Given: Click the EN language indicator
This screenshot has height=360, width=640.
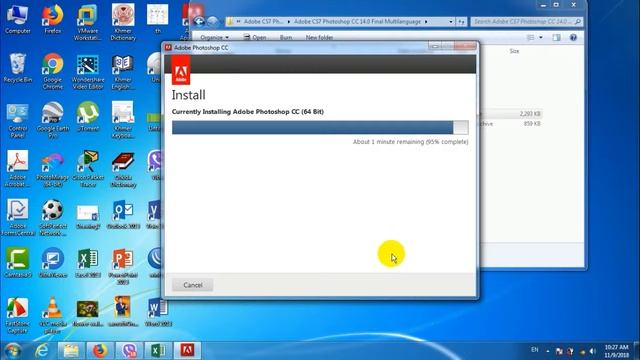Looking at the screenshot, I should click(534, 350).
